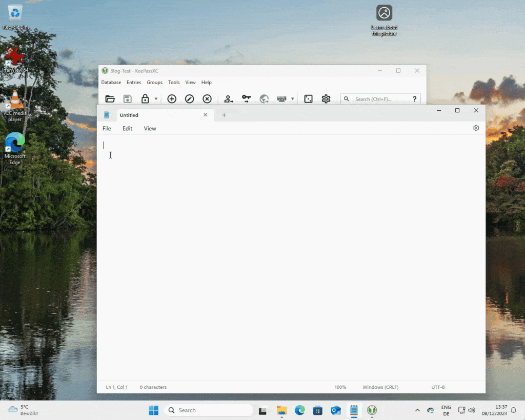Switch to Notepad taskbar icon

coord(354,410)
